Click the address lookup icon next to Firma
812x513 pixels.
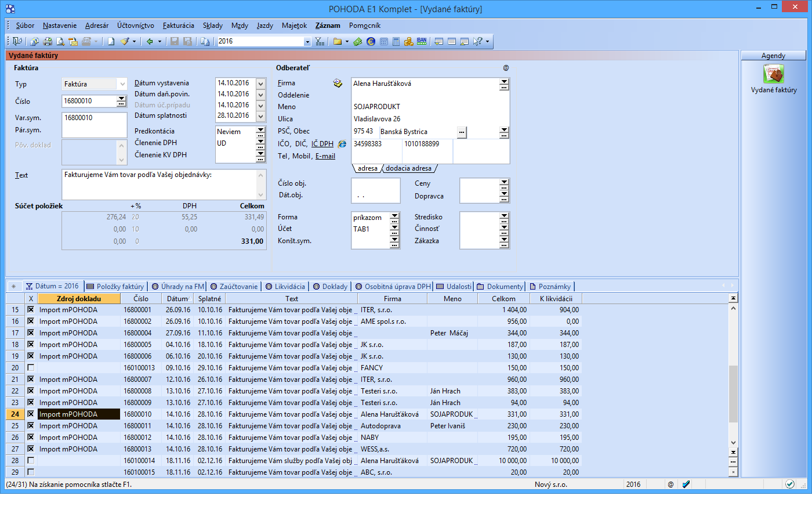pyautogui.click(x=338, y=84)
